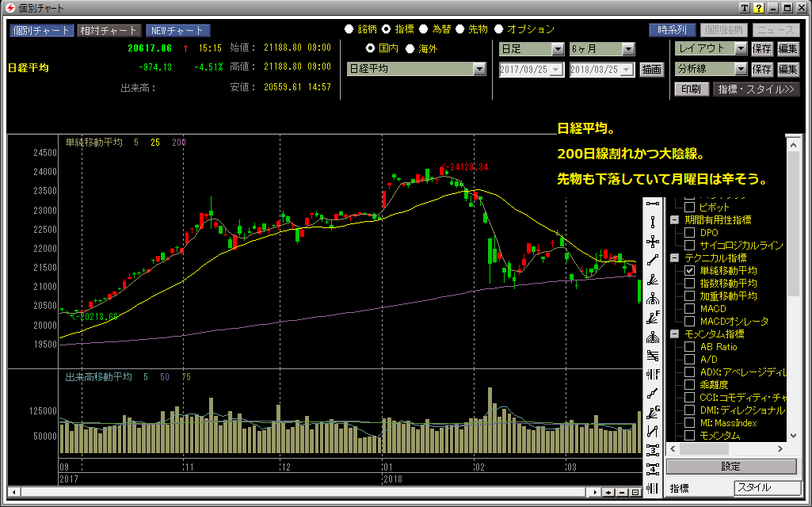Select the vertical line drawing tool
The width and height of the screenshot is (812, 507).
tap(653, 223)
